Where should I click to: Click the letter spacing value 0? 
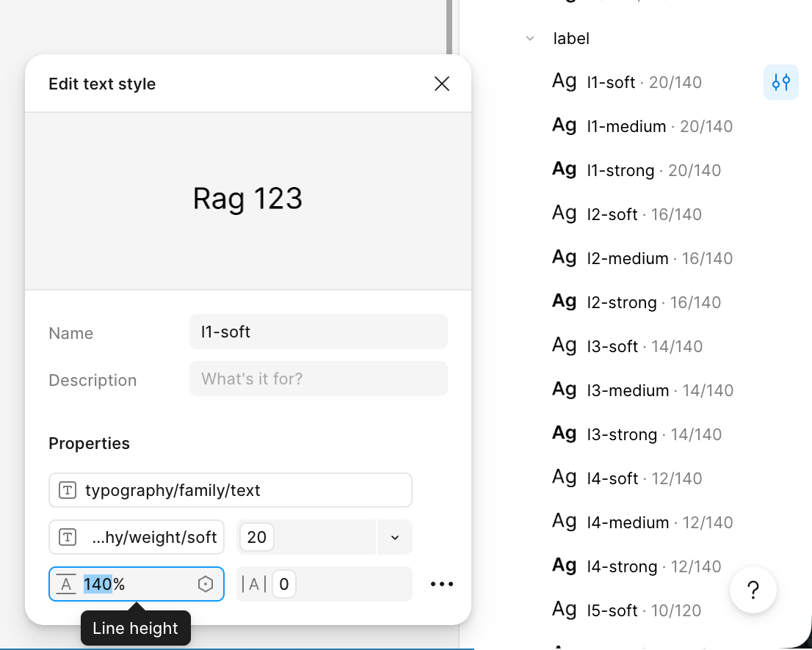point(283,584)
